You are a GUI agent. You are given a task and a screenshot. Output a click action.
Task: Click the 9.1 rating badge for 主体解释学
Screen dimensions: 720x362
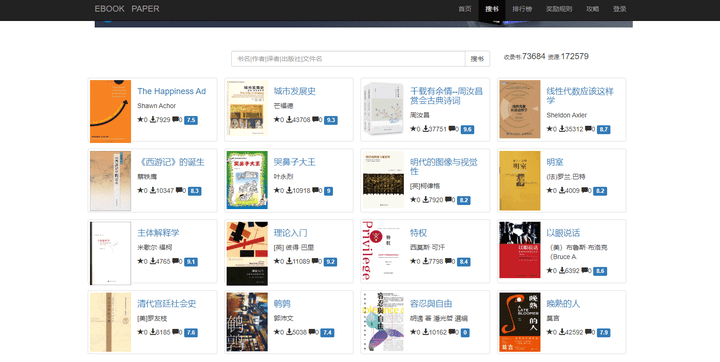(x=191, y=262)
